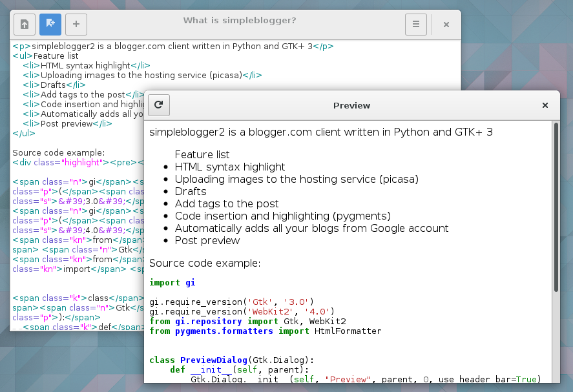The image size is (573, 392).
Task: Reload the preview with refresh icon
Action: tap(159, 105)
